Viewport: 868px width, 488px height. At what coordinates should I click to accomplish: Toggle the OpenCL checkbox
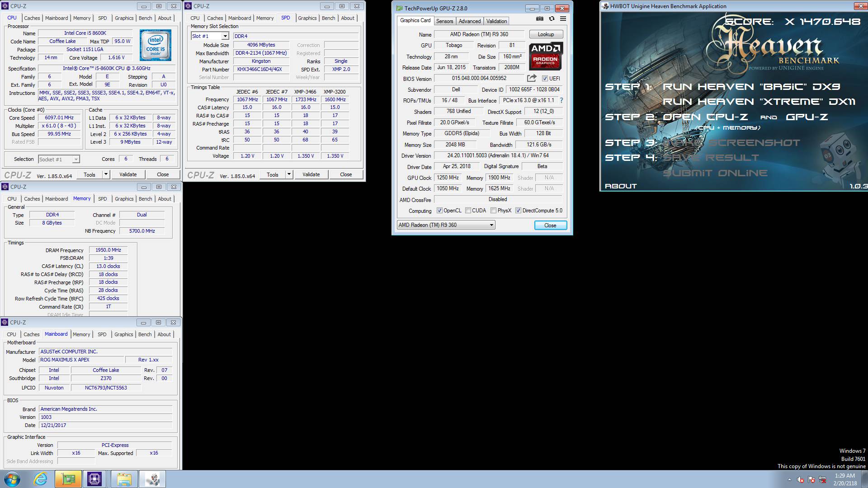tap(439, 211)
